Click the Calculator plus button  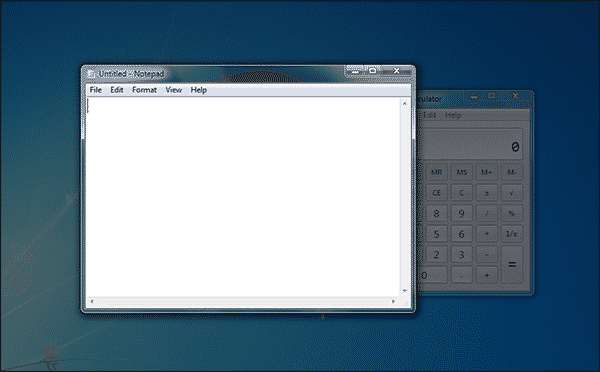487,275
